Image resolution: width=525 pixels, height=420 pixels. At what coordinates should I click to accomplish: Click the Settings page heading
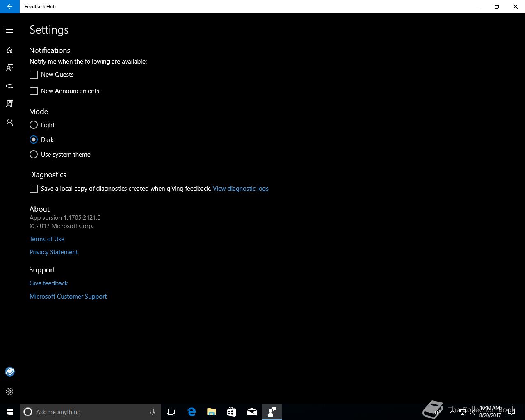pyautogui.click(x=49, y=30)
